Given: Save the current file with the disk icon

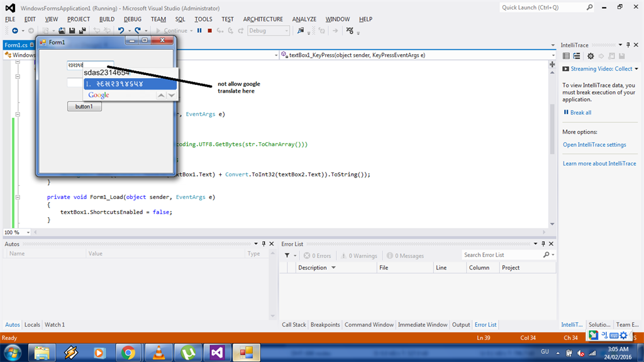Looking at the screenshot, I should (72, 31).
